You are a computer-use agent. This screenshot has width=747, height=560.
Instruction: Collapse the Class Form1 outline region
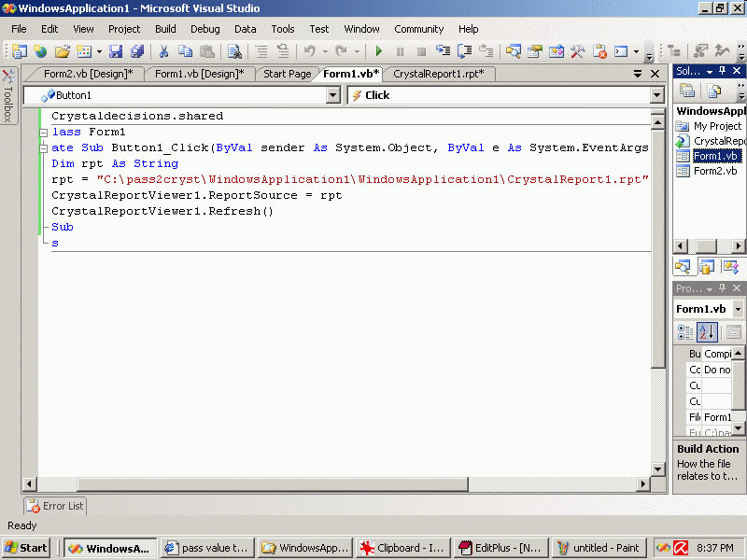pyautogui.click(x=43, y=133)
